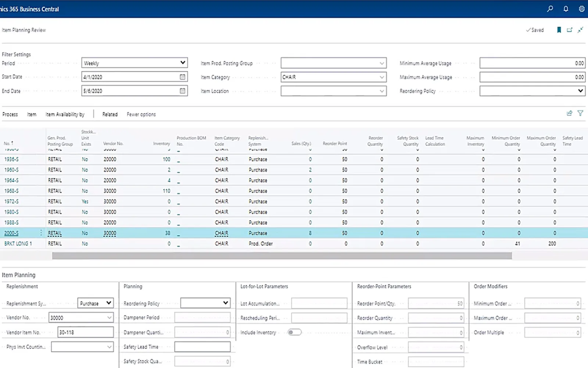Sort by the Inventory column header
Viewport: 588px width, 368px height.
coord(162,144)
